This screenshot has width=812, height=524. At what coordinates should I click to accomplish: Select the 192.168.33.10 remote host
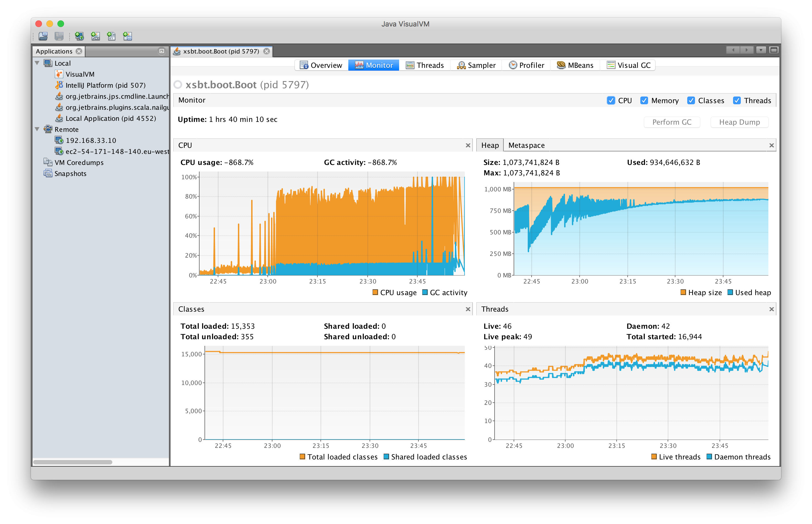pos(91,140)
